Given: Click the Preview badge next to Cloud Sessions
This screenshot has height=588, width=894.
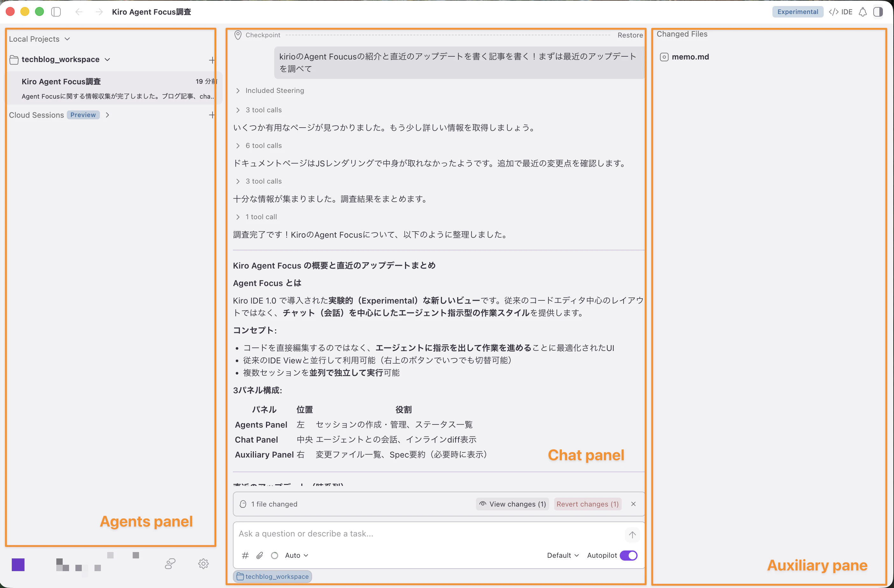Looking at the screenshot, I should coord(83,115).
